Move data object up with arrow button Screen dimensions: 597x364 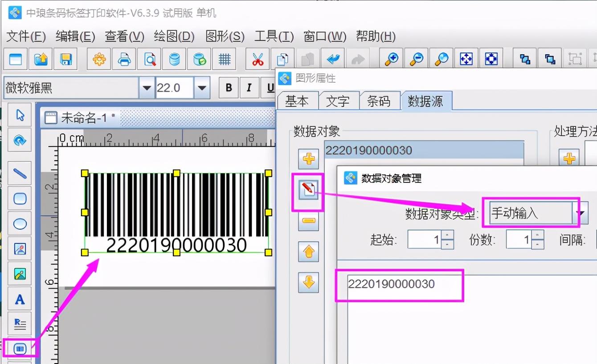tap(308, 252)
